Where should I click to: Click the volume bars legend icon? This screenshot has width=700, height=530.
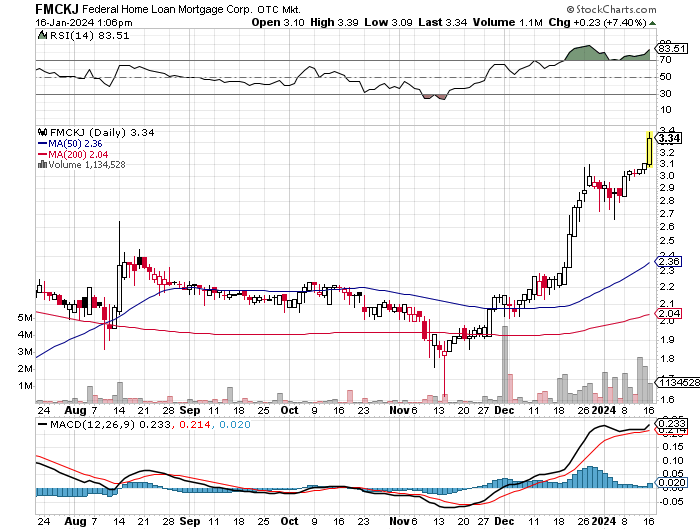tap(42, 164)
